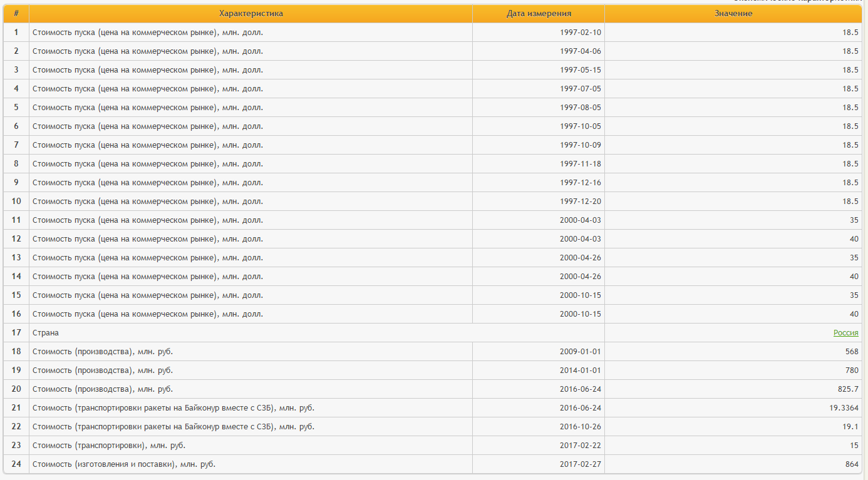Image resolution: width=868 pixels, height=480 pixels.
Task: Click row number 24 cell
Action: point(16,464)
